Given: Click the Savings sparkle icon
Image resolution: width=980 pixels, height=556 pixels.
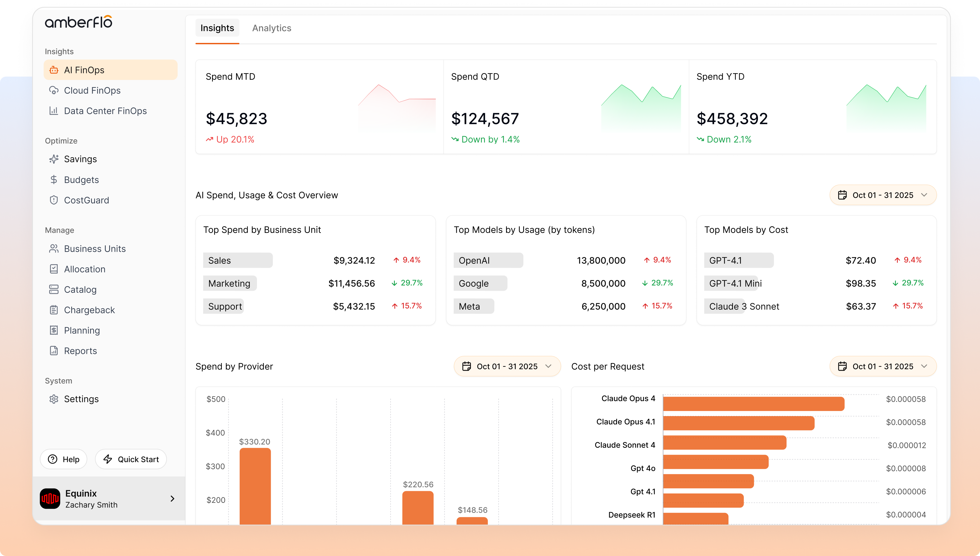Looking at the screenshot, I should coord(54,159).
